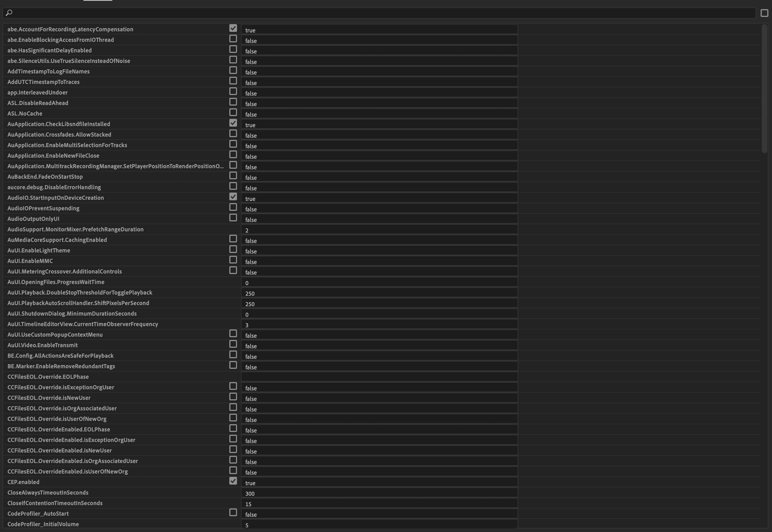Enable AuUI.Video.EnableTransmit checkbox
Screen dimensions: 772x532
coord(233,344)
